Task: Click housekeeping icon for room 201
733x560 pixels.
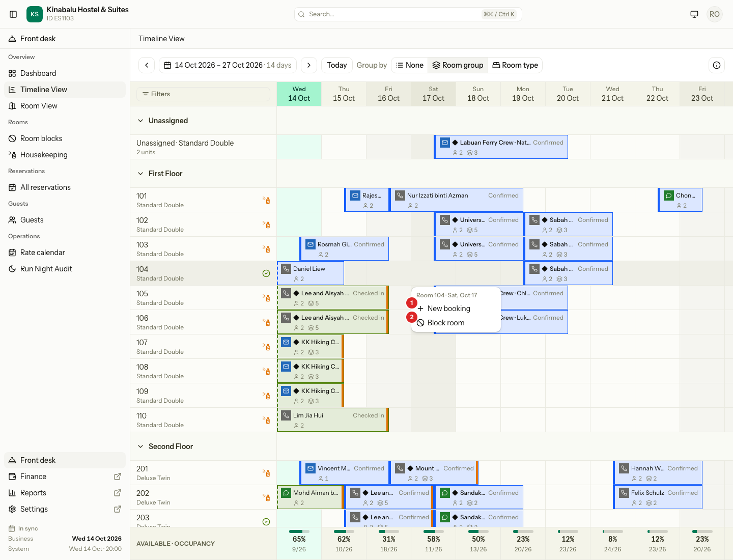Action: tap(266, 473)
